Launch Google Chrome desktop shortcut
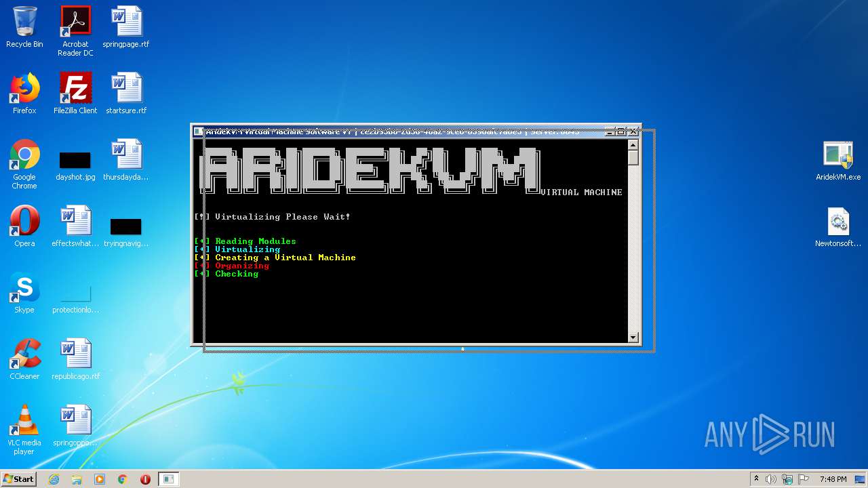Screen dimensions: 868x488 pyautogui.click(x=24, y=164)
